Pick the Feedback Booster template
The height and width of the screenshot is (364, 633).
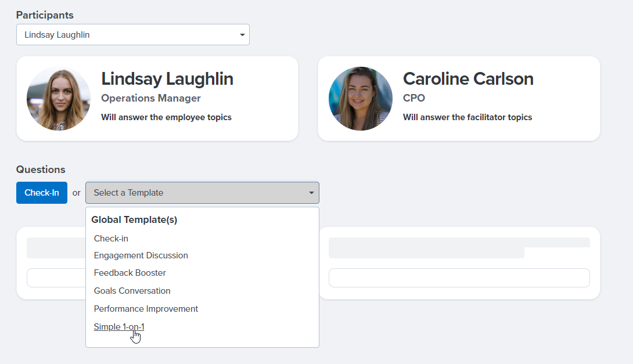(x=130, y=273)
